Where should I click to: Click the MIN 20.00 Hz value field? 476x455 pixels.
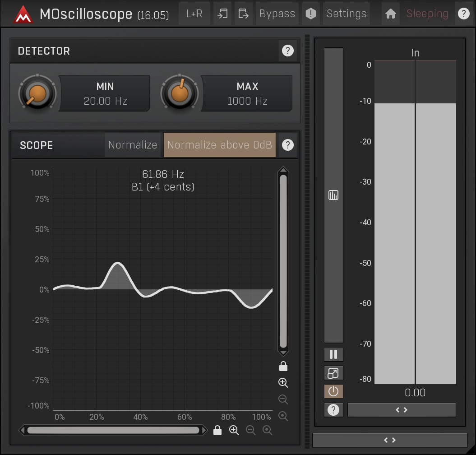(105, 93)
